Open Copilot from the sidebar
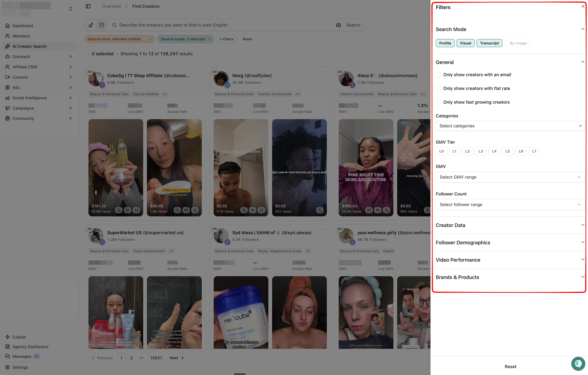588x375 pixels. (39, 337)
